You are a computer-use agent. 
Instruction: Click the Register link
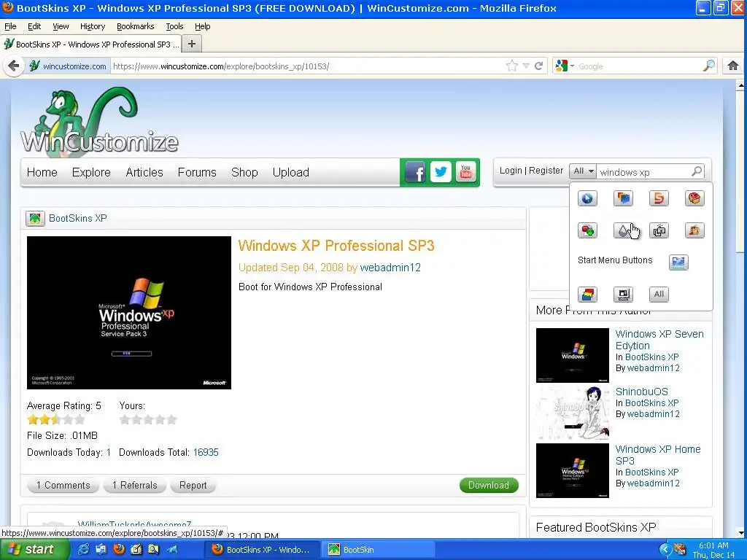(546, 171)
